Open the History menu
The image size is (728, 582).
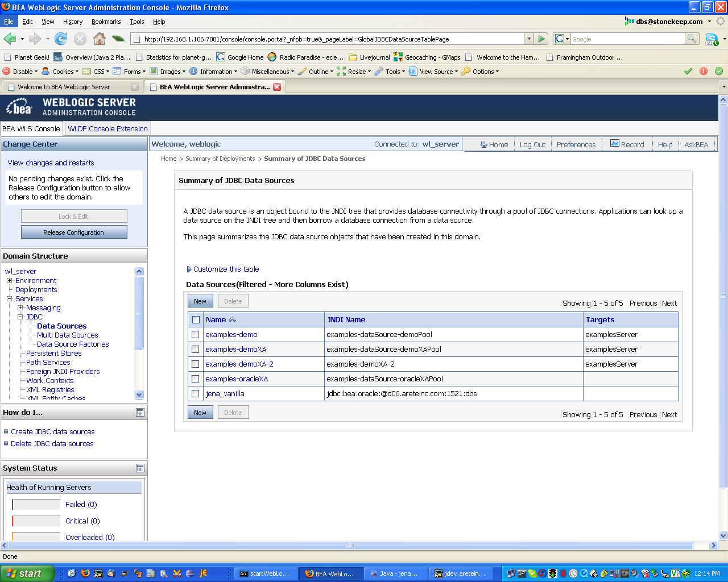pos(73,22)
